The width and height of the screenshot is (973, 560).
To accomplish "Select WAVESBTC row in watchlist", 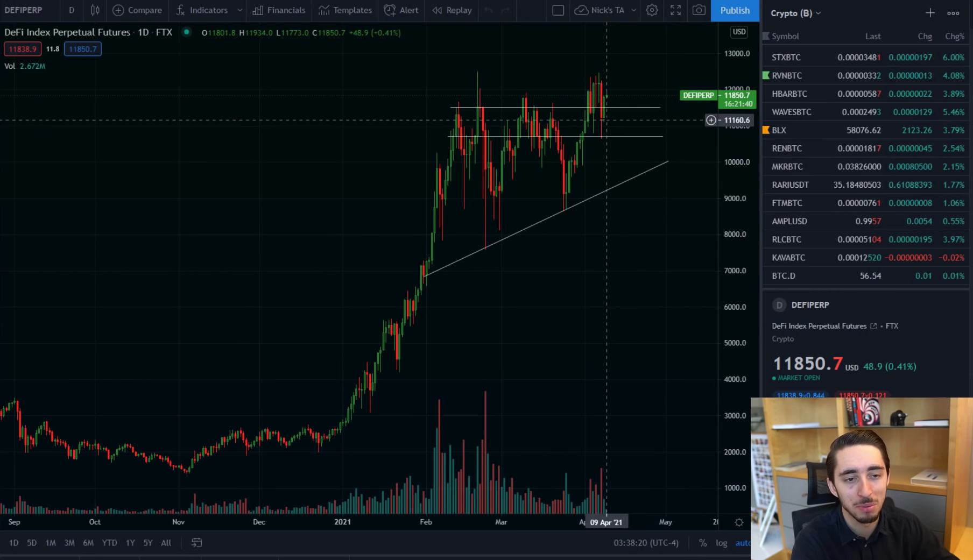I will 866,112.
